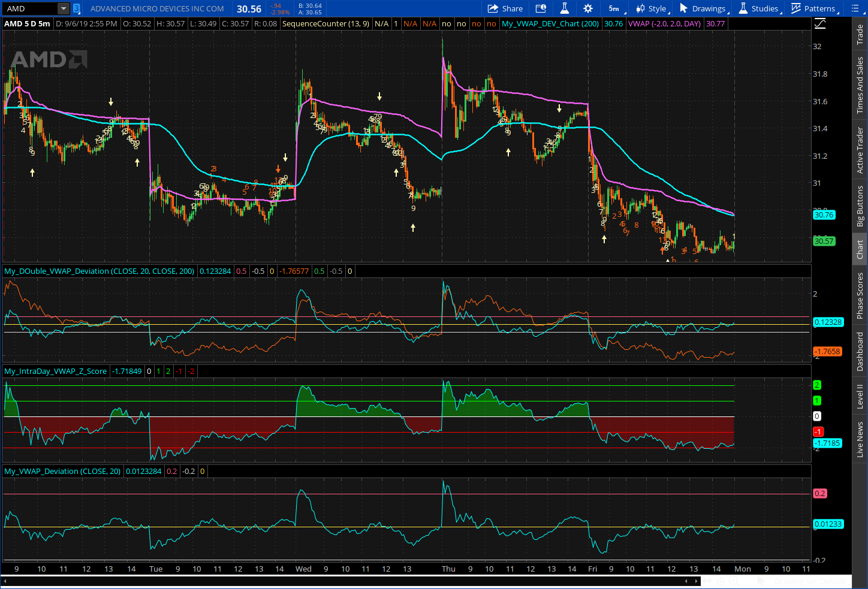Open the Big Buttons sidebar tab
Screen dimensions: 868x589
(x=860, y=206)
